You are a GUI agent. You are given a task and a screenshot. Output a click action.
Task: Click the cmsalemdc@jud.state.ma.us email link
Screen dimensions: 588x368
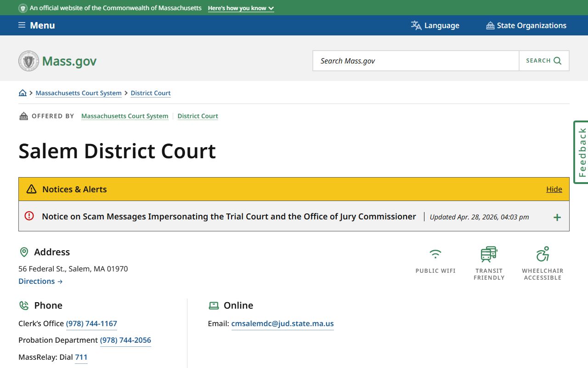[283, 323]
